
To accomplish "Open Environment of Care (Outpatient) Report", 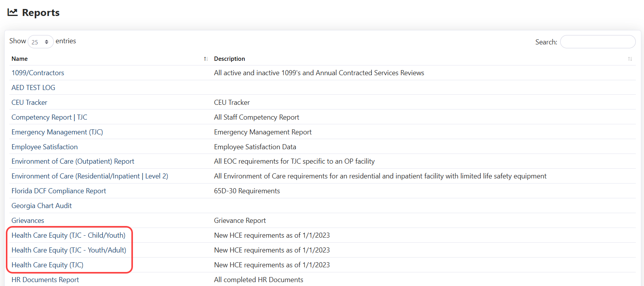I will 73,161.
